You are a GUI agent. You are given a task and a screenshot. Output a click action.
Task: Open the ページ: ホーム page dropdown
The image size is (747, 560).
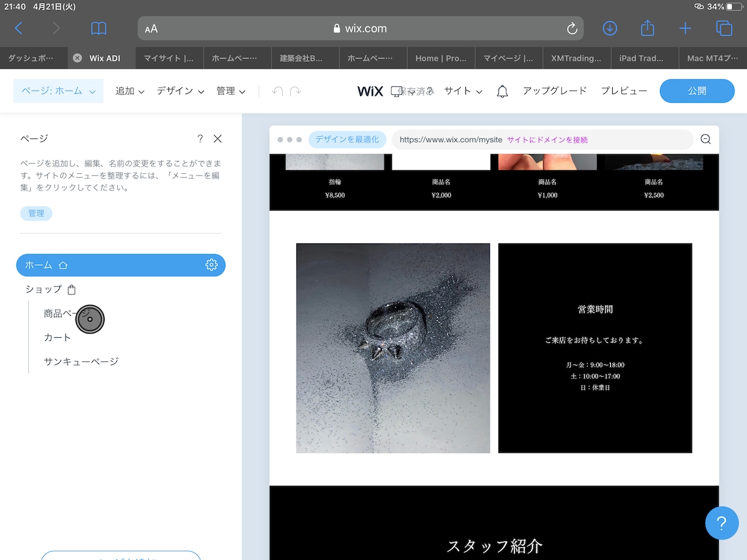click(58, 91)
